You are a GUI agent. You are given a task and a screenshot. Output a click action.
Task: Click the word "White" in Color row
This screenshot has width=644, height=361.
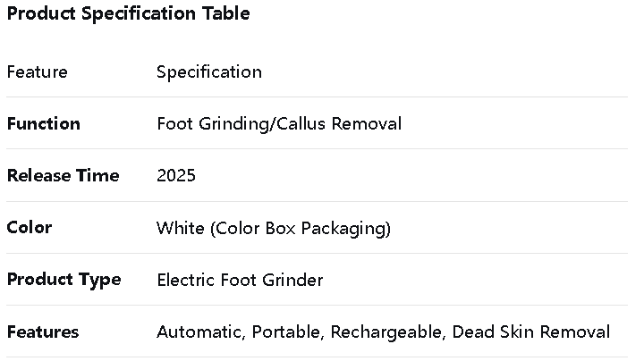(180, 228)
